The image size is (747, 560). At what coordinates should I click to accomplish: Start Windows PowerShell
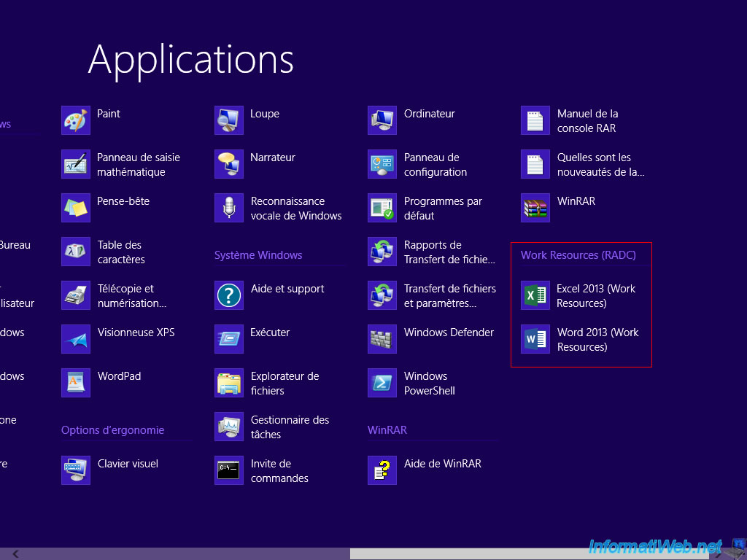[382, 383]
